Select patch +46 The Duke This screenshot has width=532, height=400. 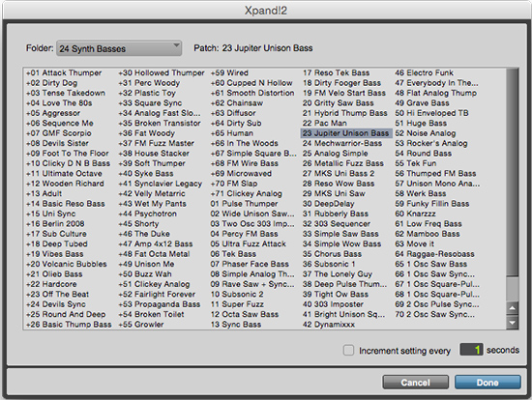click(x=144, y=234)
